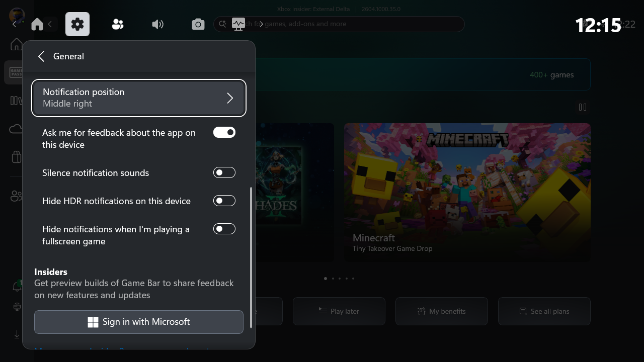Open the Store bag icon in sidebar
Viewport: 644px width, 362px height.
click(16, 156)
